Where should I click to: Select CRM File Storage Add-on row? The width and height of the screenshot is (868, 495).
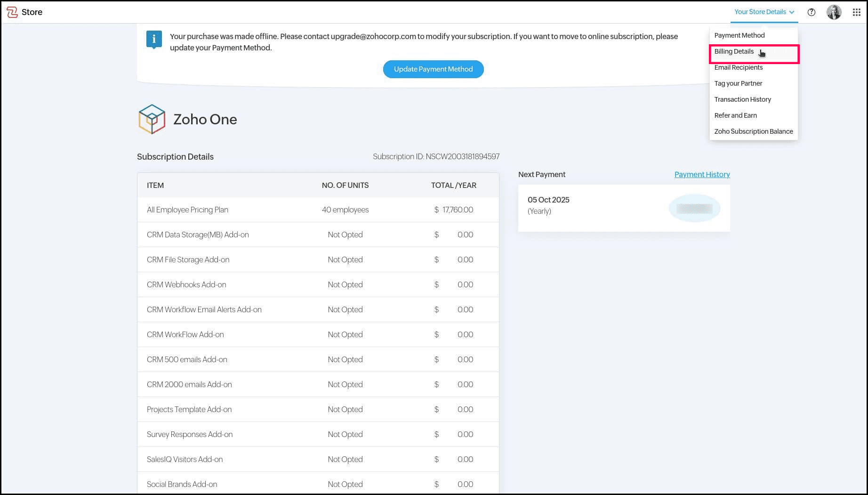318,260
